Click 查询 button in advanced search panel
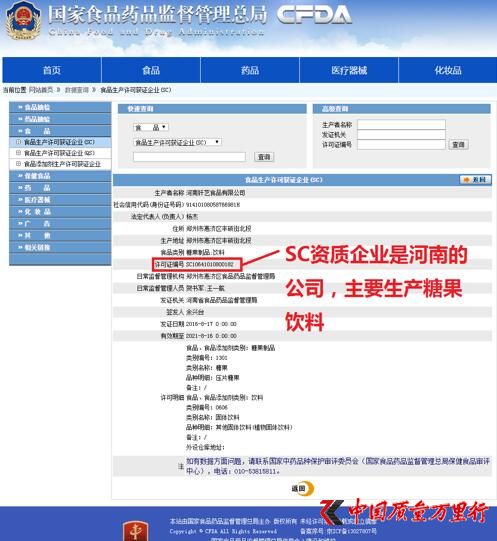497x541 pixels. [x=458, y=145]
